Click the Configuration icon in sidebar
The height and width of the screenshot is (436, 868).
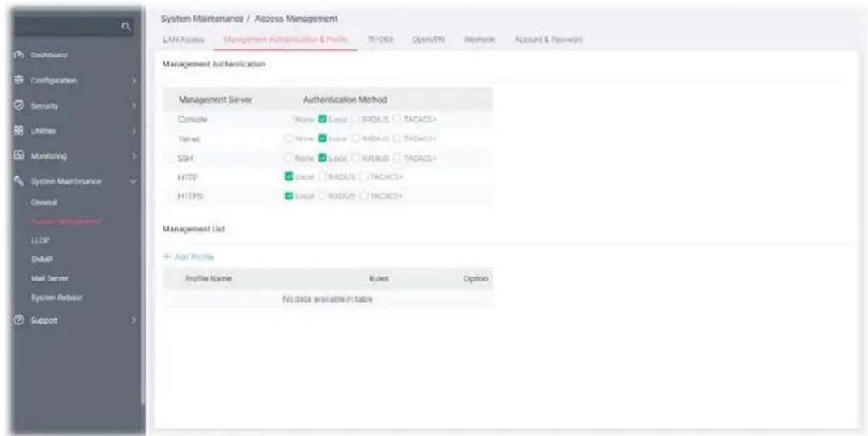tap(17, 81)
